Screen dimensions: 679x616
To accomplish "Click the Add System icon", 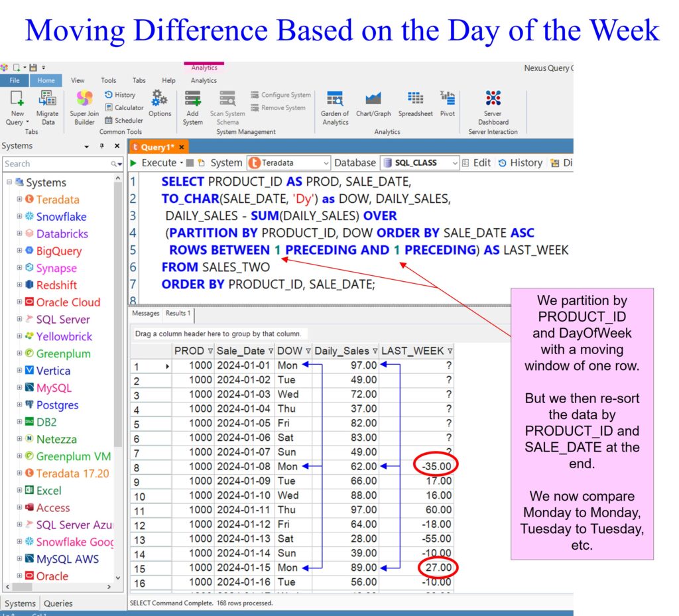I will click(192, 107).
